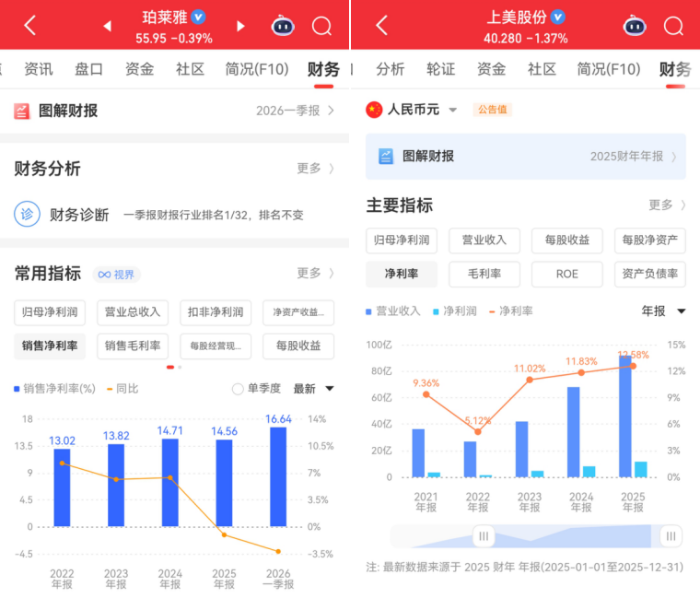The width and height of the screenshot is (700, 598).
Task: Switch to 轮证 tab
Action: (440, 69)
